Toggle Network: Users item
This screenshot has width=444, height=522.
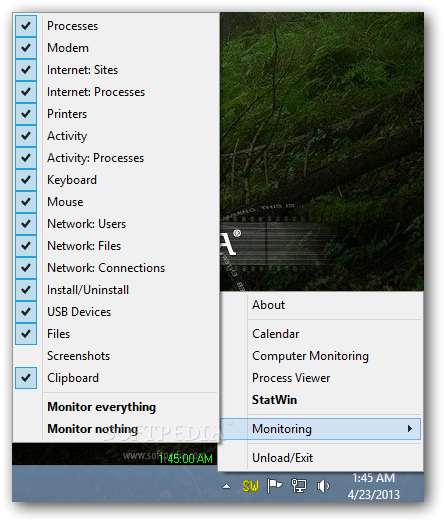[x=115, y=224]
